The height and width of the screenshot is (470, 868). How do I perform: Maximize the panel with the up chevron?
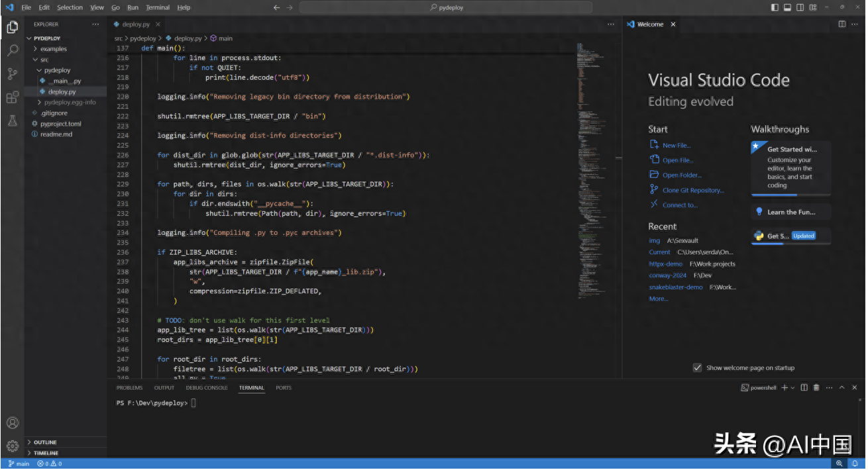pos(842,387)
